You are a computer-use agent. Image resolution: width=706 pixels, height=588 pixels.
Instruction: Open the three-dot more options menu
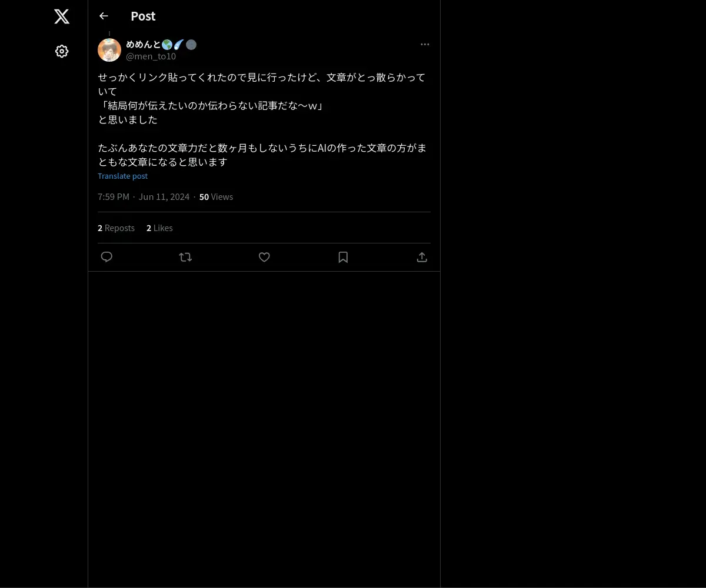click(425, 44)
